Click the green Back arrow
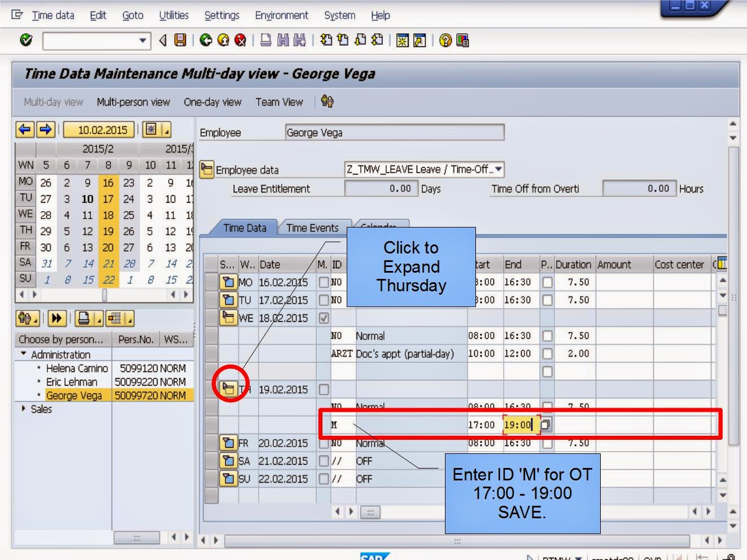Image resolution: width=747 pixels, height=560 pixels. pyautogui.click(x=204, y=40)
